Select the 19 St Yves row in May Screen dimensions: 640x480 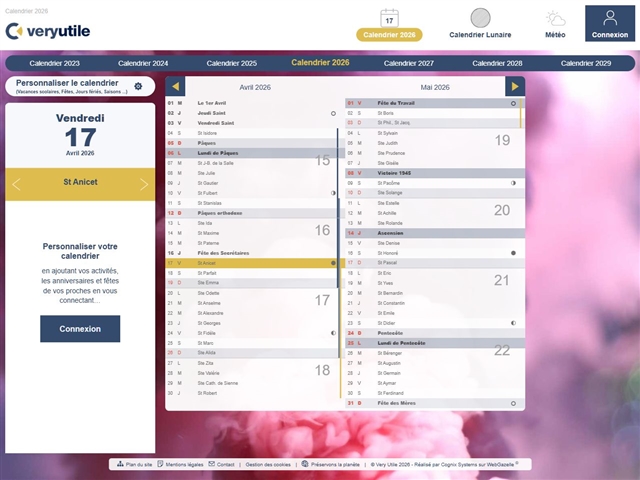click(x=435, y=283)
